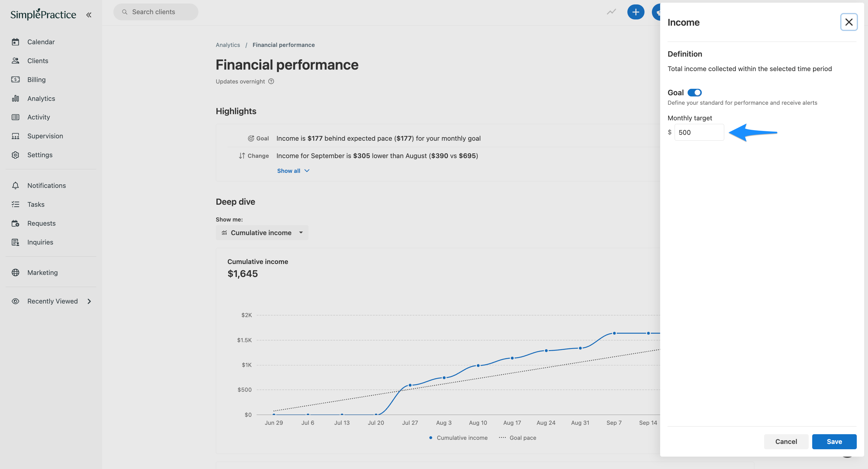This screenshot has width=868, height=469.
Task: Cancel the income goal changes
Action: point(786,441)
